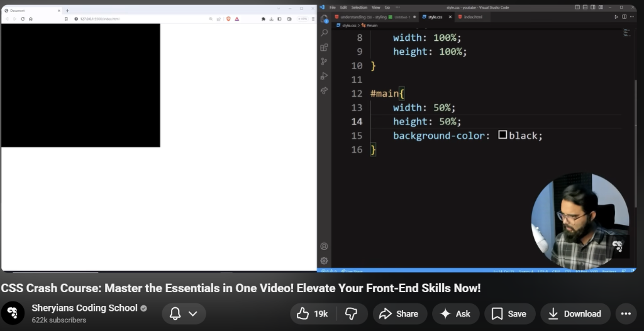Open the Selection menu in VS Code

[x=359, y=7]
